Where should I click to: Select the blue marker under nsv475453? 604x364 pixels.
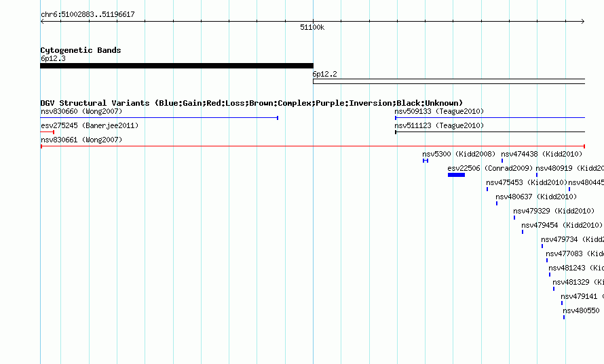point(487,189)
